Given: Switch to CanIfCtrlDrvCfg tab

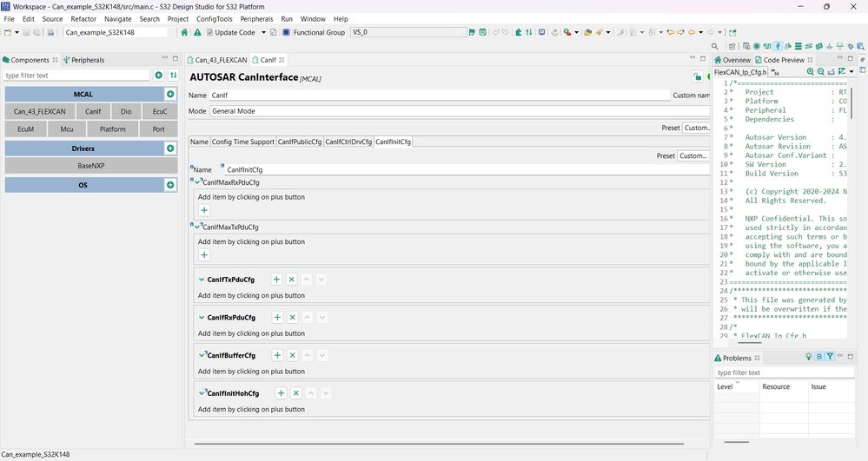Looking at the screenshot, I should tap(348, 142).
